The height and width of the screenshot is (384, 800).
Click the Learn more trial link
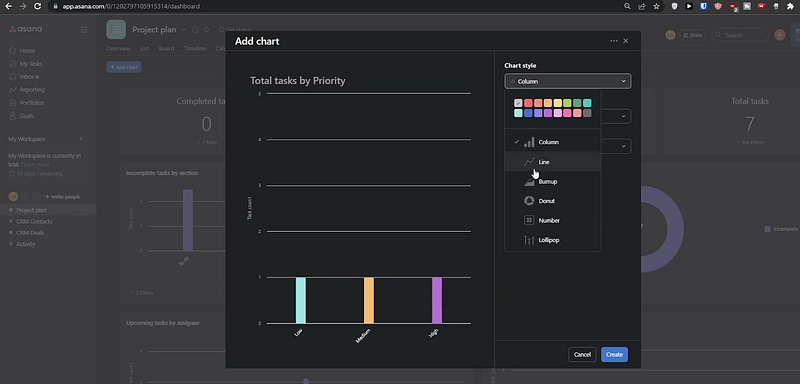point(35,165)
